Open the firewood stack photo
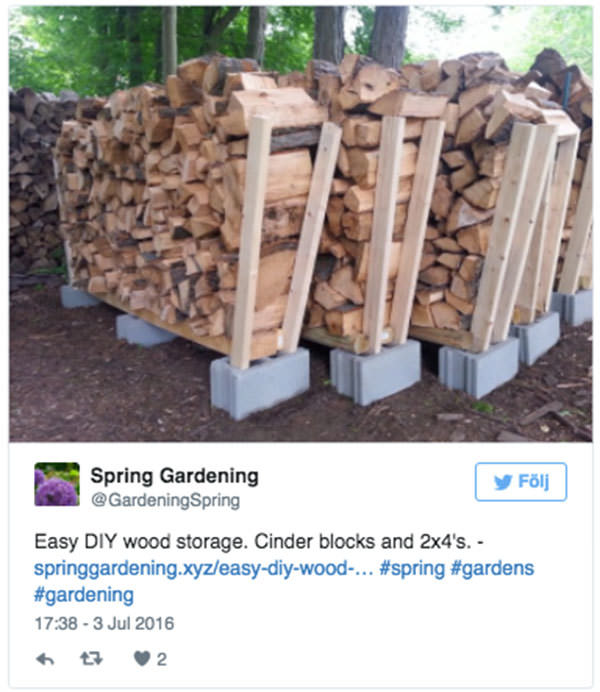 coord(300,223)
